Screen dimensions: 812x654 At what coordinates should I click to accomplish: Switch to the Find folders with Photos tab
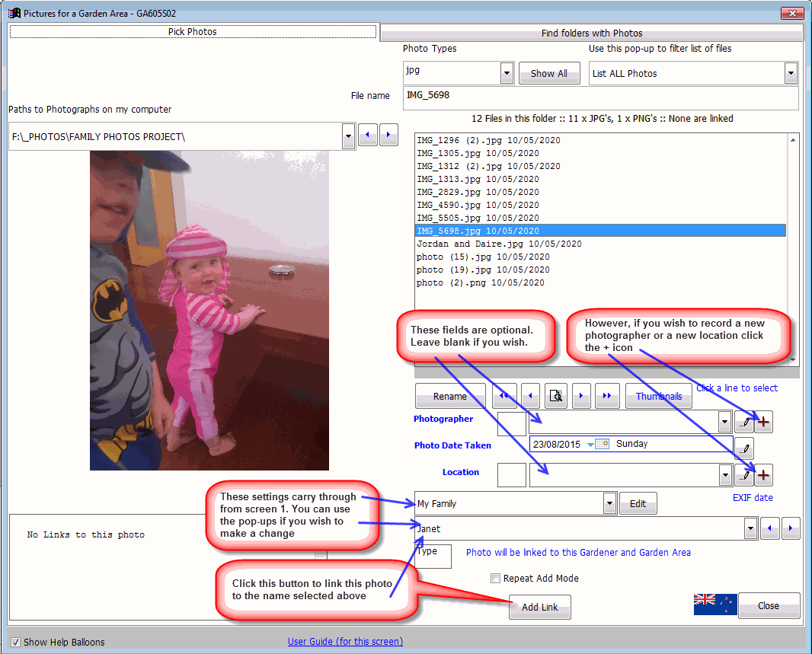point(591,33)
